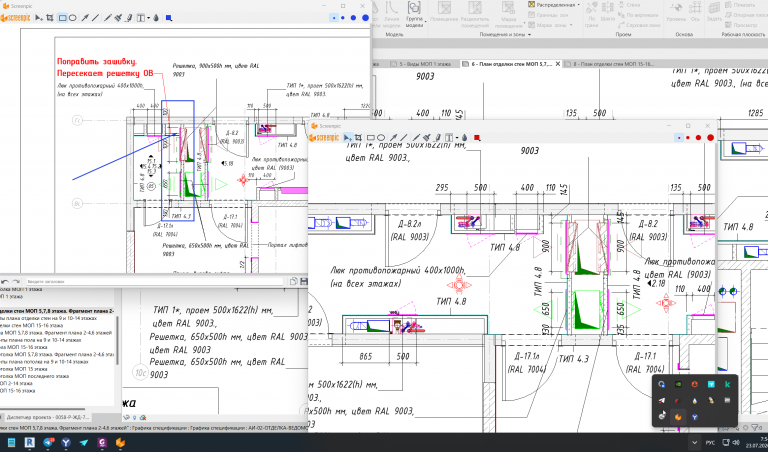
Task: Open Screenpic icon in the taskbar
Action: [x=120, y=443]
